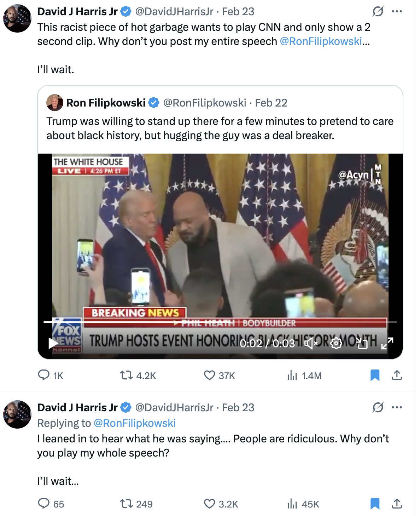The image size is (420, 516).
Task: Open the Feb 23 timestamp of the reply
Action: tap(238, 407)
